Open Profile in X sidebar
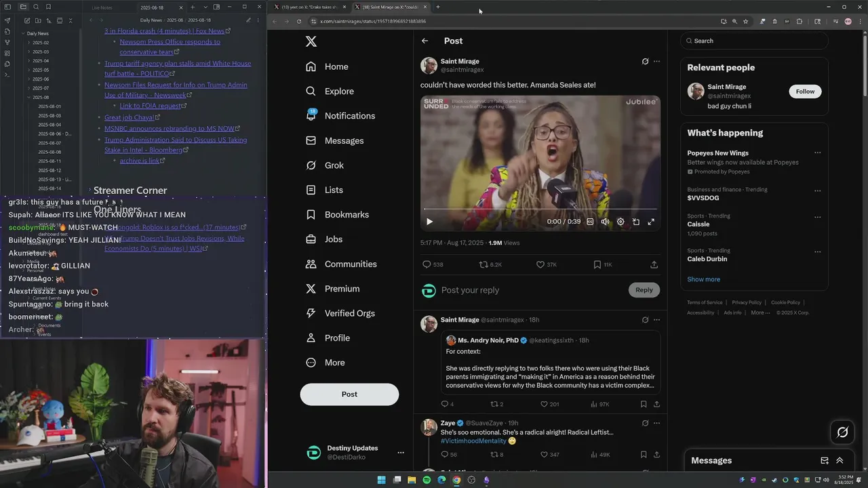 pyautogui.click(x=328, y=338)
